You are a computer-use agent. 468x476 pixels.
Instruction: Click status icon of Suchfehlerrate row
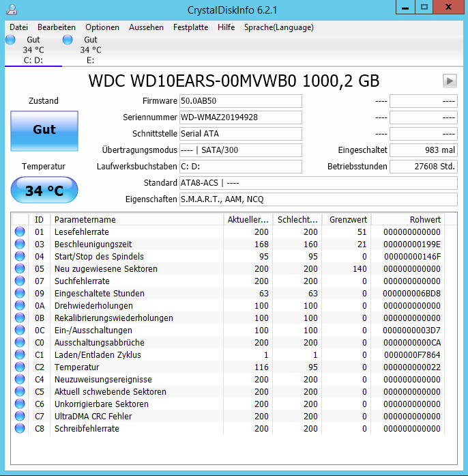[20, 281]
